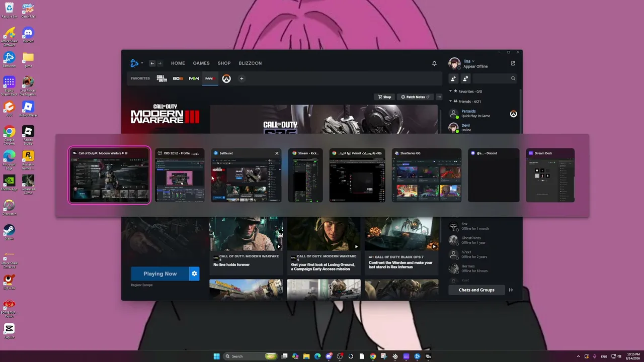
Task: Select friend Devil in friends list
Action: (482, 128)
